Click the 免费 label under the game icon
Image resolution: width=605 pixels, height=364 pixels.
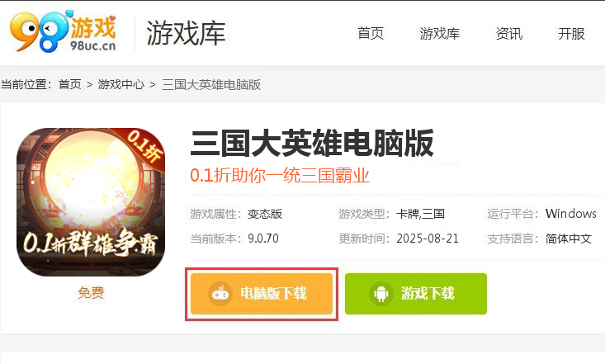click(91, 292)
